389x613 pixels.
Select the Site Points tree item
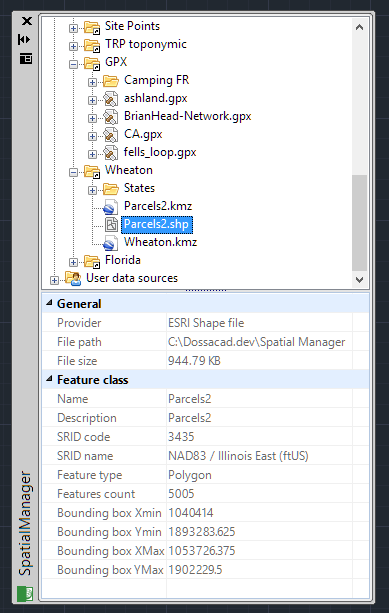[x=133, y=26]
